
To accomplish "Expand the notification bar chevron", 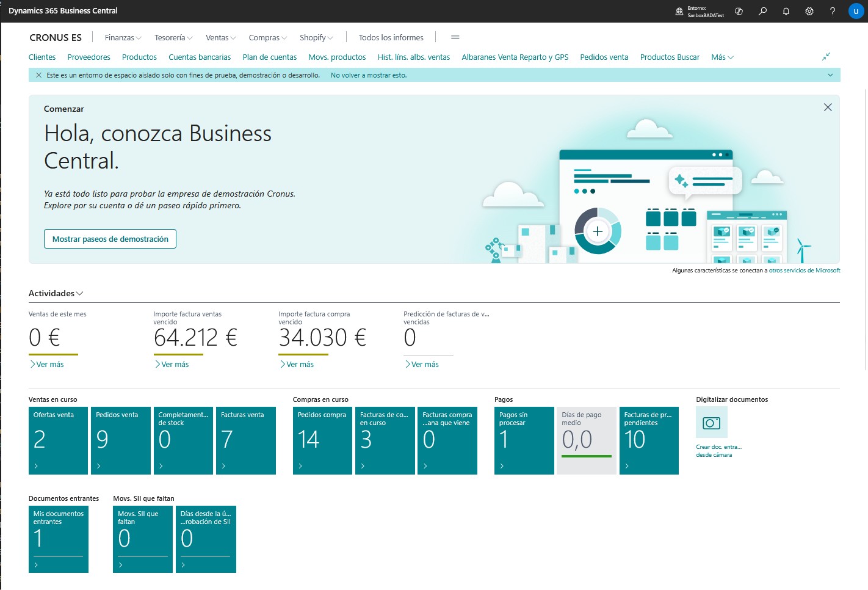I will click(x=830, y=75).
